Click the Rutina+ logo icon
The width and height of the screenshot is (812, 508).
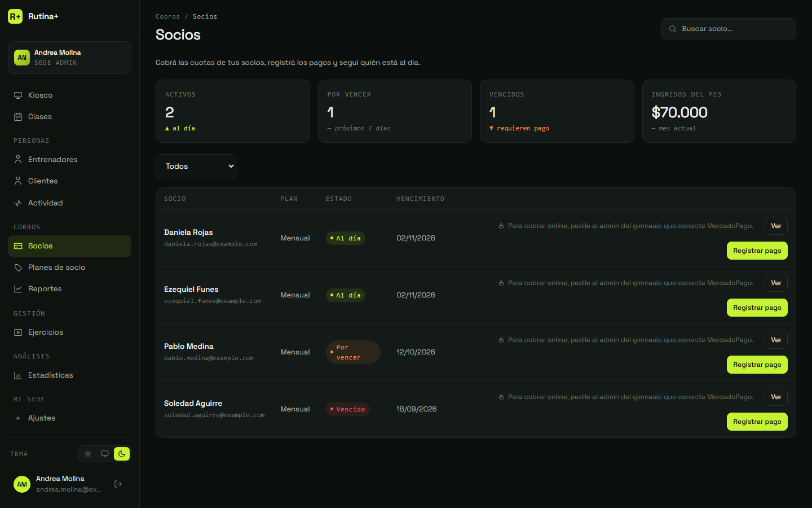click(15, 16)
